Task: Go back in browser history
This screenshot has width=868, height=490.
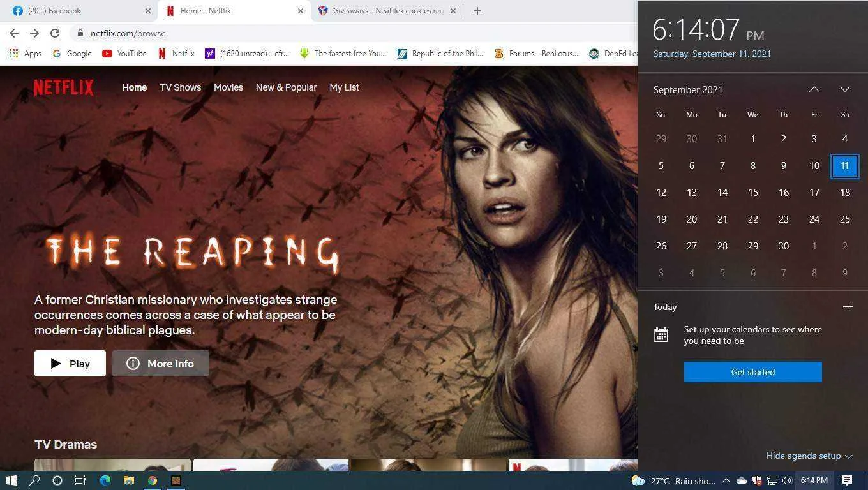Action: point(14,33)
